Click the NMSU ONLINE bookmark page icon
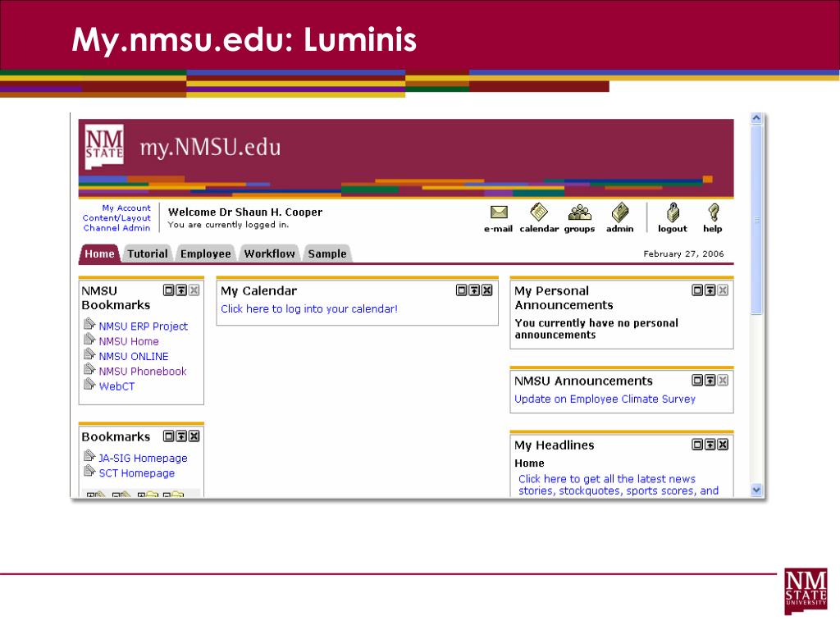The width and height of the screenshot is (840, 630). coord(89,354)
